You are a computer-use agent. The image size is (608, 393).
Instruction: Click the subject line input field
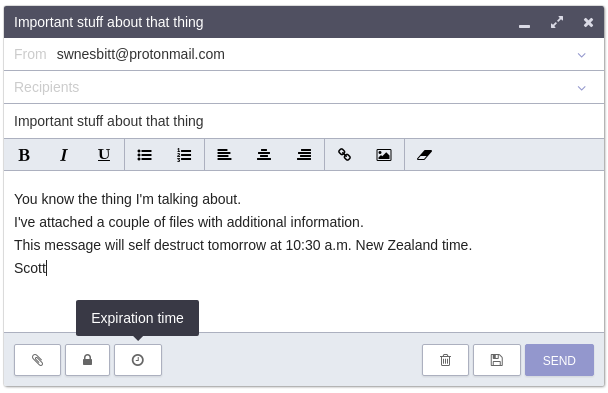pyautogui.click(x=304, y=121)
